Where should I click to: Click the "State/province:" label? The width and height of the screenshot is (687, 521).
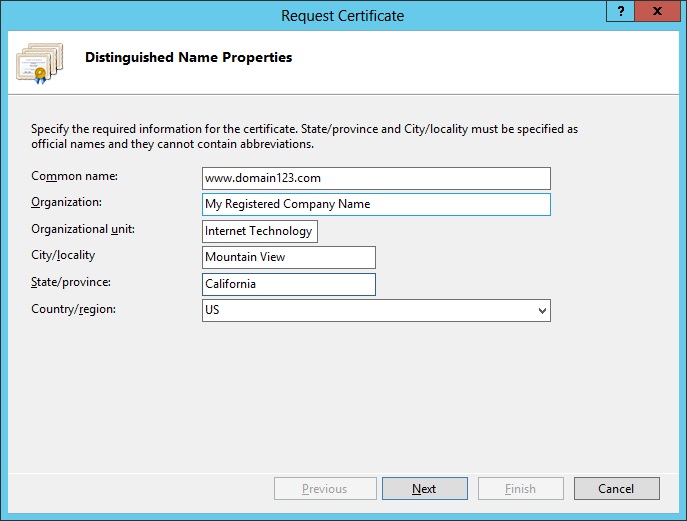71,283
